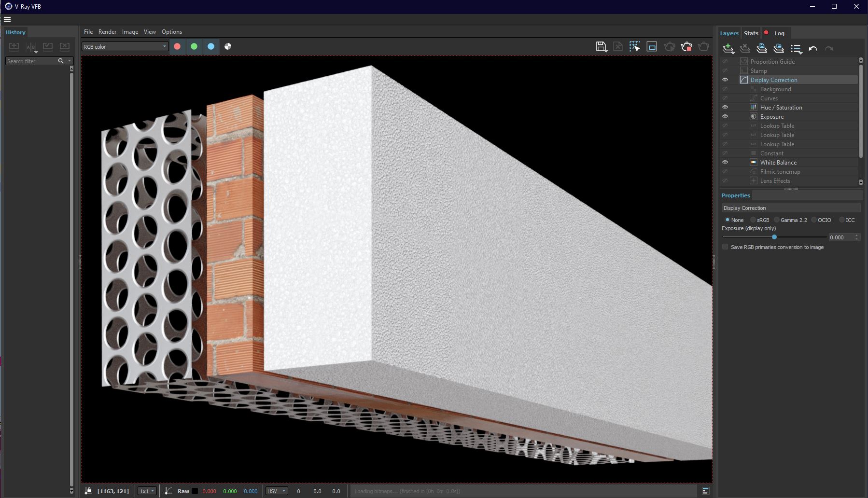Screen dimensions: 868x498
Task: Click the delete history image icon
Action: coord(65,47)
